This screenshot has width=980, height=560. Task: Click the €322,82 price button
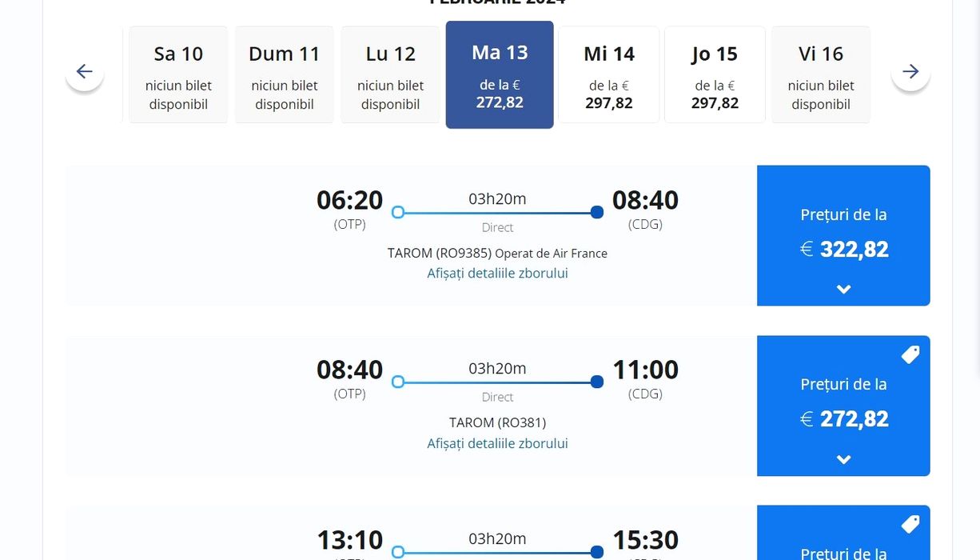point(843,236)
